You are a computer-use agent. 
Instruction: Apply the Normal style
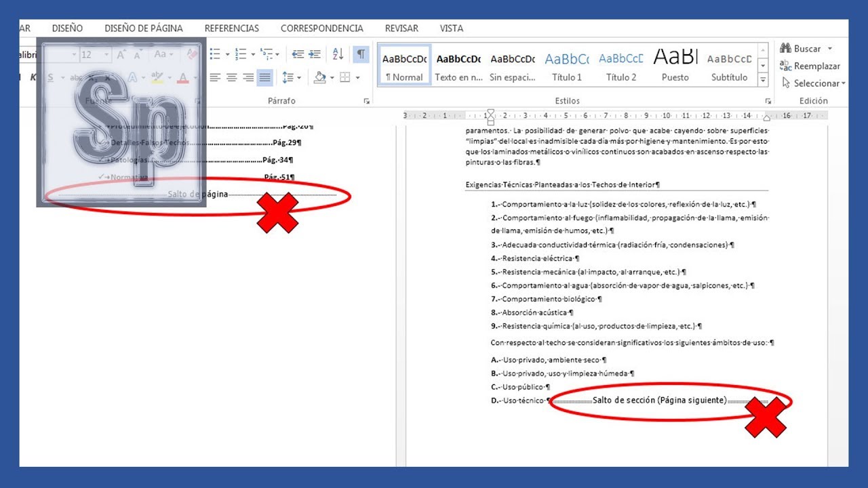(x=404, y=66)
